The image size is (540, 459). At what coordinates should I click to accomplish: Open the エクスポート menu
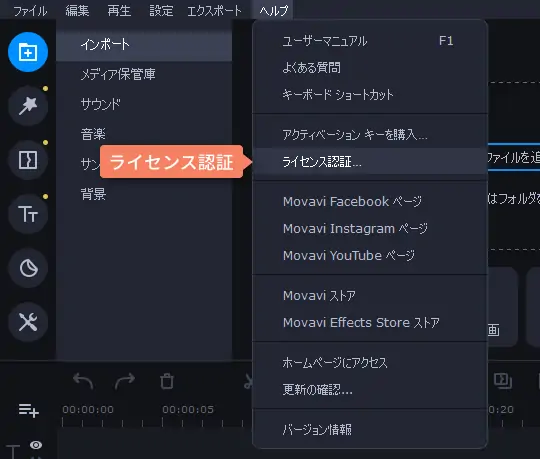(214, 11)
